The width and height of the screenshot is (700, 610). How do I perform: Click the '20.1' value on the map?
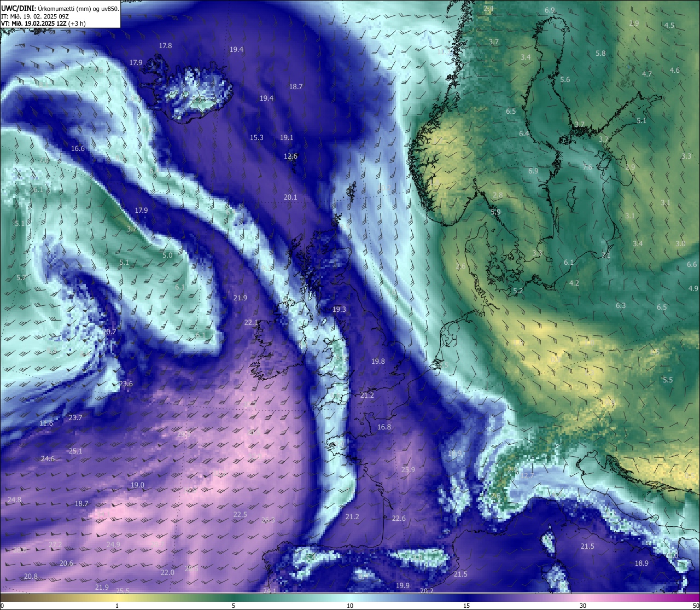point(290,197)
